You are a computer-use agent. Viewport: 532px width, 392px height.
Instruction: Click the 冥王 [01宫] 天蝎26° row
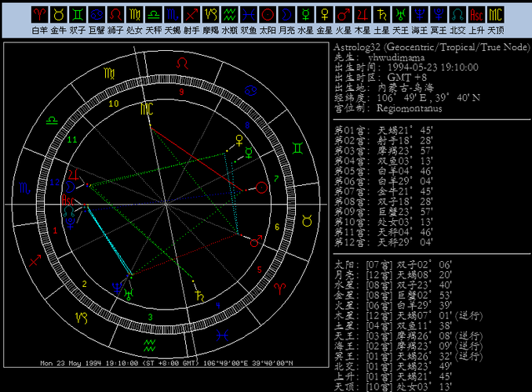(409, 357)
